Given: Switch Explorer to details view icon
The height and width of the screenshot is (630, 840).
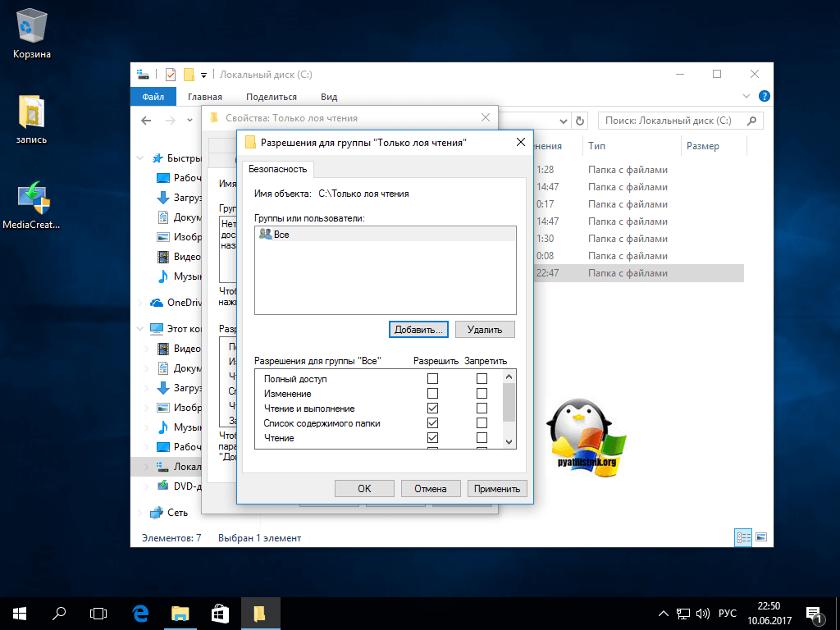Looking at the screenshot, I should click(x=743, y=537).
